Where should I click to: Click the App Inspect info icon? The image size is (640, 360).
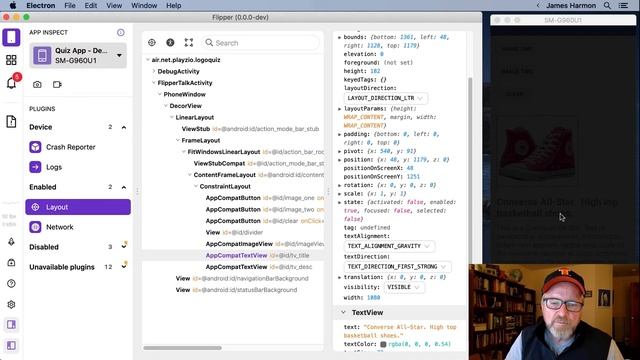point(120,32)
